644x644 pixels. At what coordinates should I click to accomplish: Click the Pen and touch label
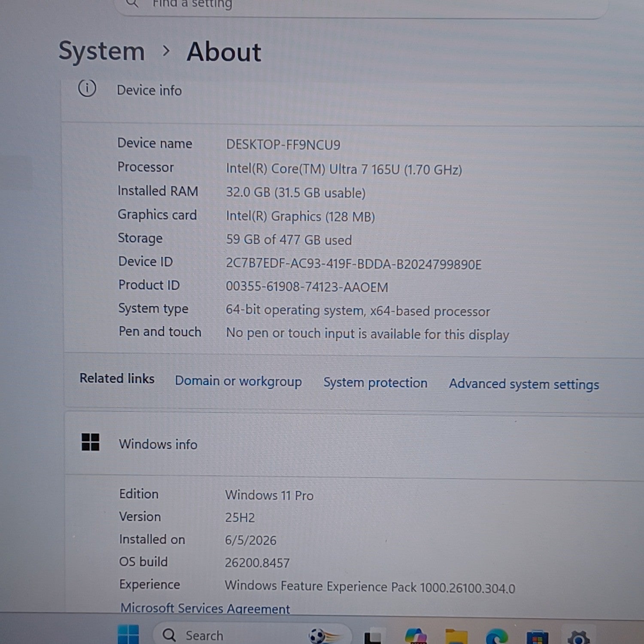tap(160, 331)
